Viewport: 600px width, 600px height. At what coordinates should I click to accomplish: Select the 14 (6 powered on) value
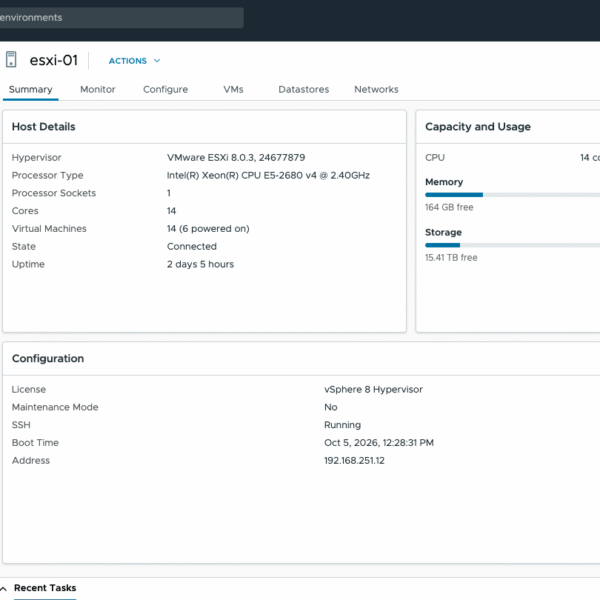pyautogui.click(x=208, y=229)
